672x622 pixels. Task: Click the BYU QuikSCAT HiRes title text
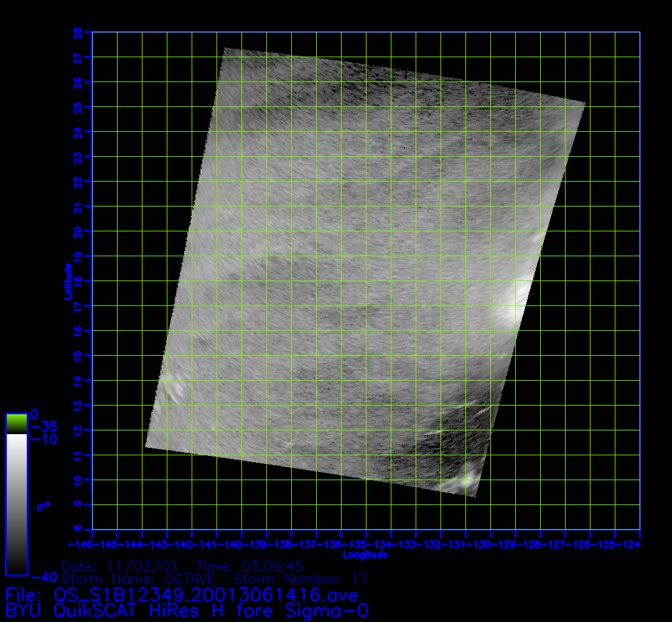coord(186,611)
